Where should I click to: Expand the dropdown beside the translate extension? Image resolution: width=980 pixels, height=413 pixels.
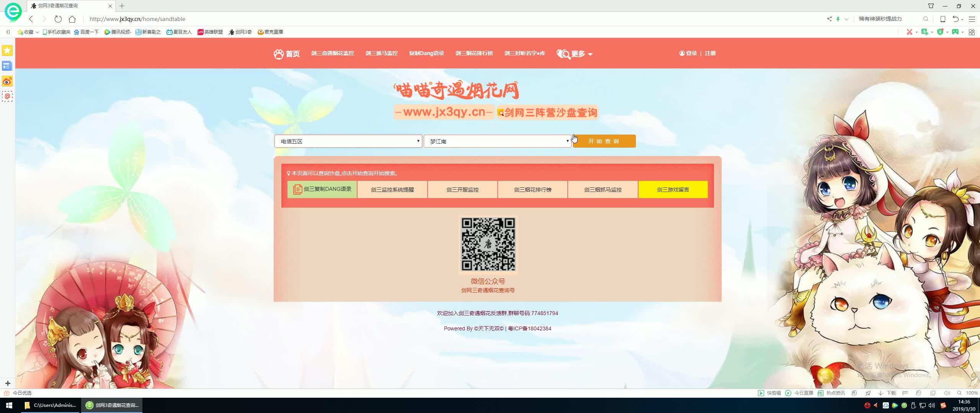tap(932, 32)
